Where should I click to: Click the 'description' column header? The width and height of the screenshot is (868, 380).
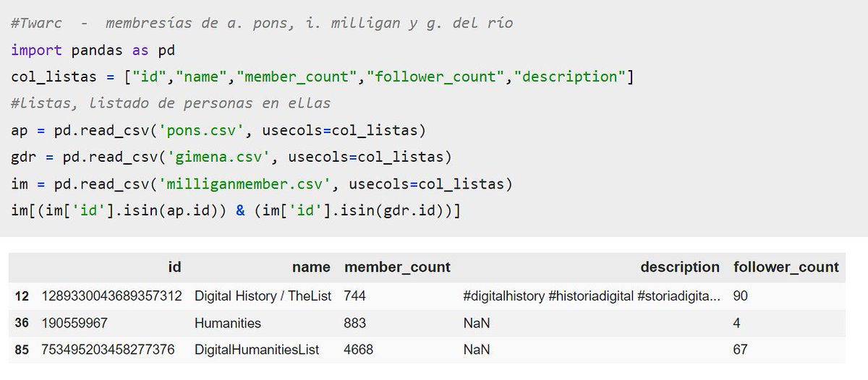(x=680, y=267)
